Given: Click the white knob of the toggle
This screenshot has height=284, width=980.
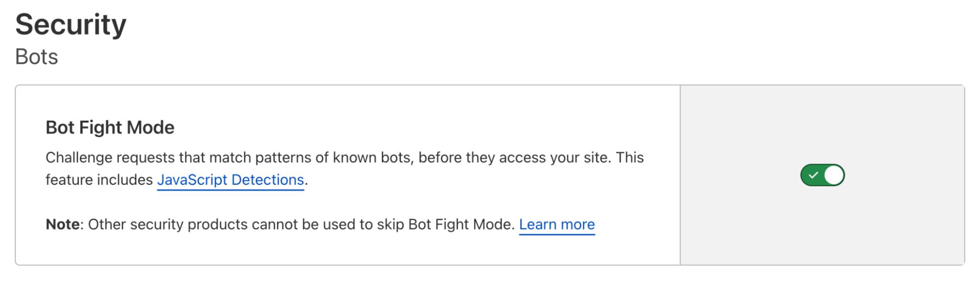Looking at the screenshot, I should 833,175.
